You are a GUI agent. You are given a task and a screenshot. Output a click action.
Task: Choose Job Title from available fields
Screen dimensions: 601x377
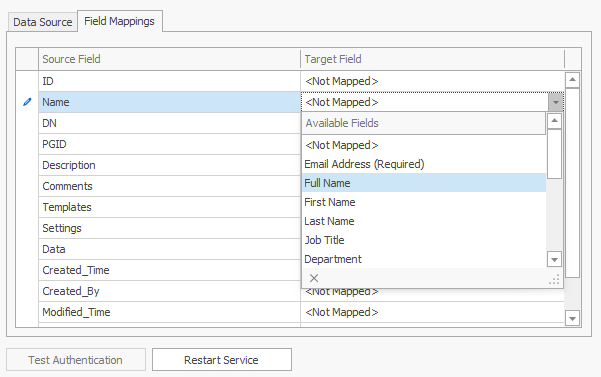(424, 240)
